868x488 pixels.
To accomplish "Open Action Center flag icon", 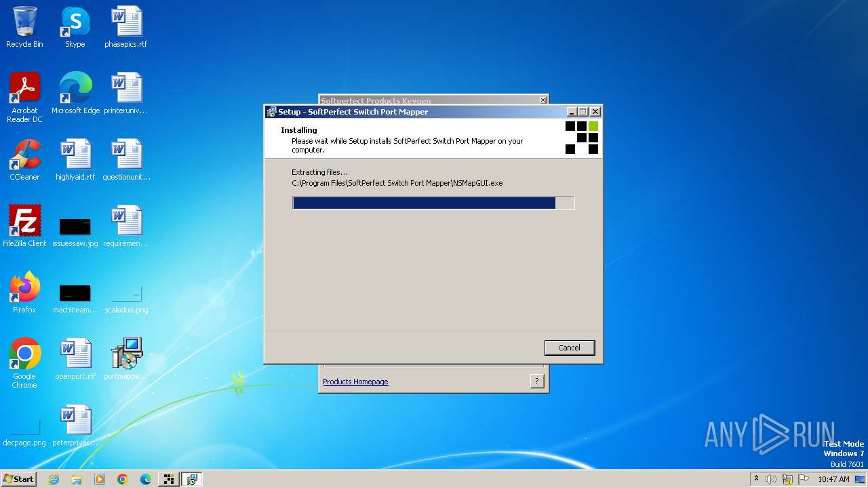I will 804,479.
